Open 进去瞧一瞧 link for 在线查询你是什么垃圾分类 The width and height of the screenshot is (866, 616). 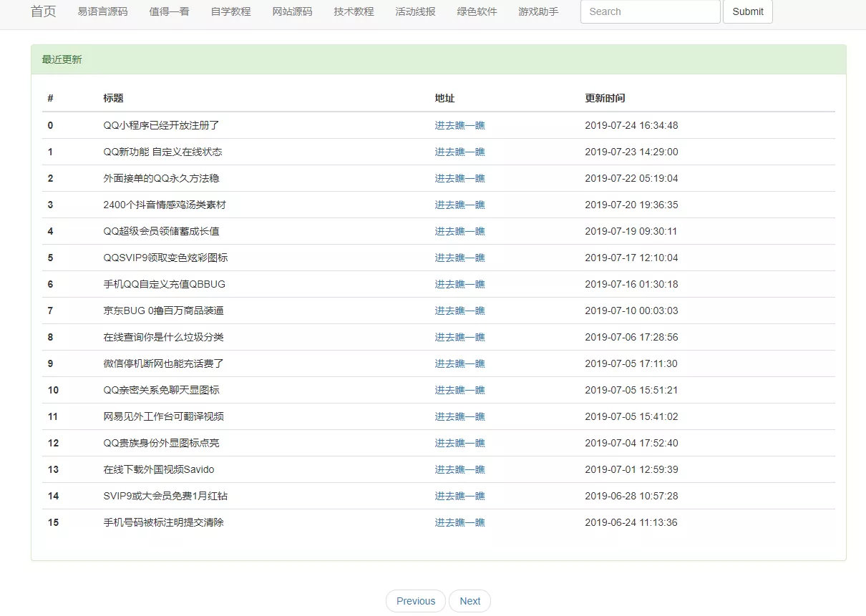point(460,337)
